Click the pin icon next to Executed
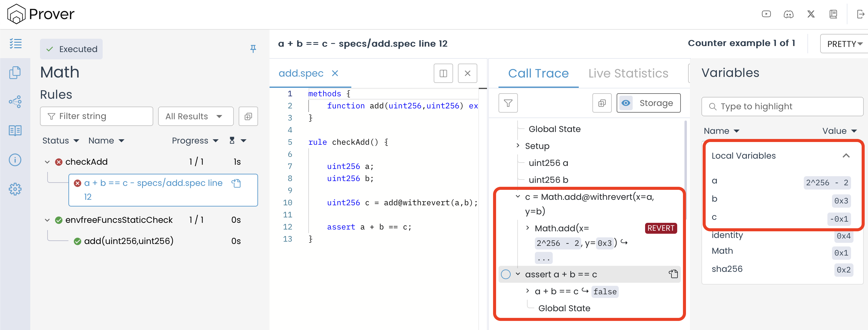Screen dimensions: 868x330 [253, 49]
